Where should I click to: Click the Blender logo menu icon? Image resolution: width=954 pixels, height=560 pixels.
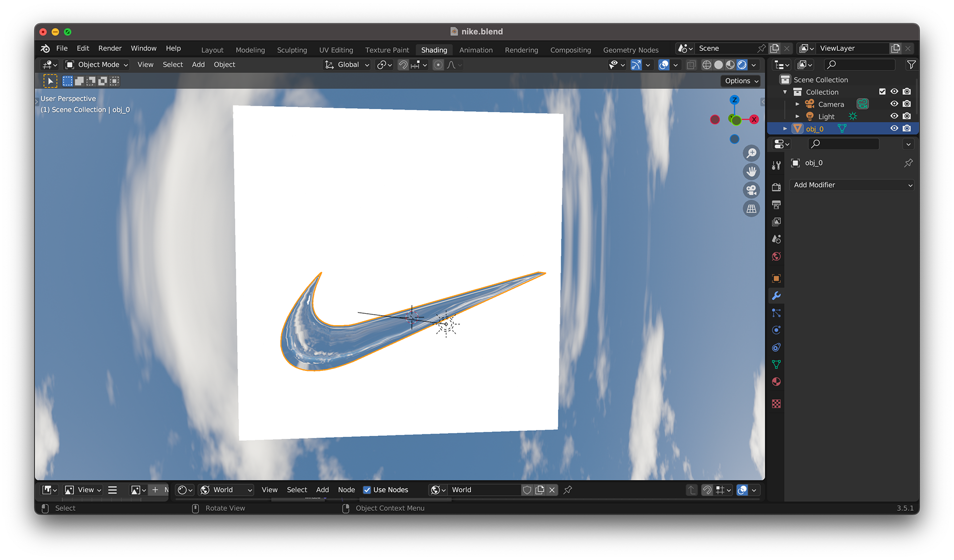click(45, 48)
